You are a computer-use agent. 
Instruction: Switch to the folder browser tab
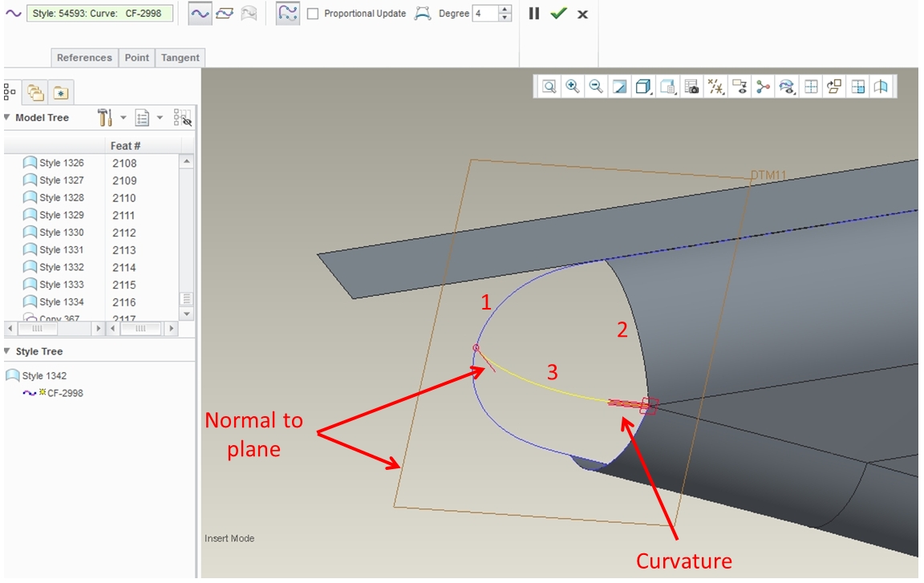pyautogui.click(x=35, y=92)
